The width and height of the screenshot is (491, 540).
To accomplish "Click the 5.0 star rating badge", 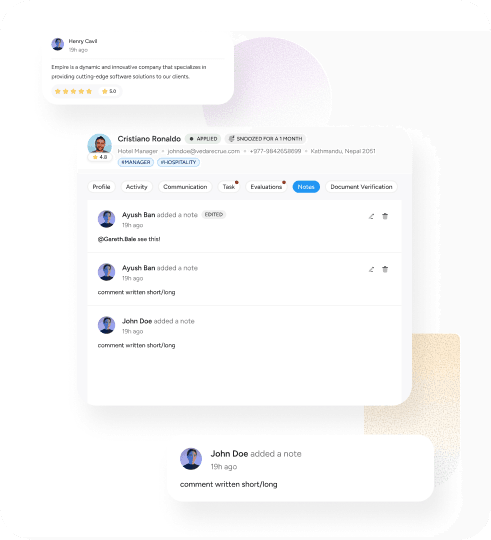I will (x=109, y=91).
